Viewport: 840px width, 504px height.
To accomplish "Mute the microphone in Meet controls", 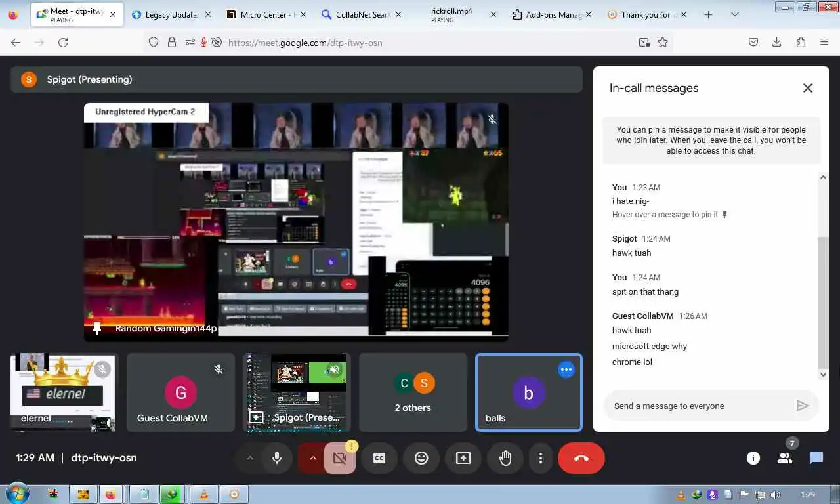I will pos(277,458).
